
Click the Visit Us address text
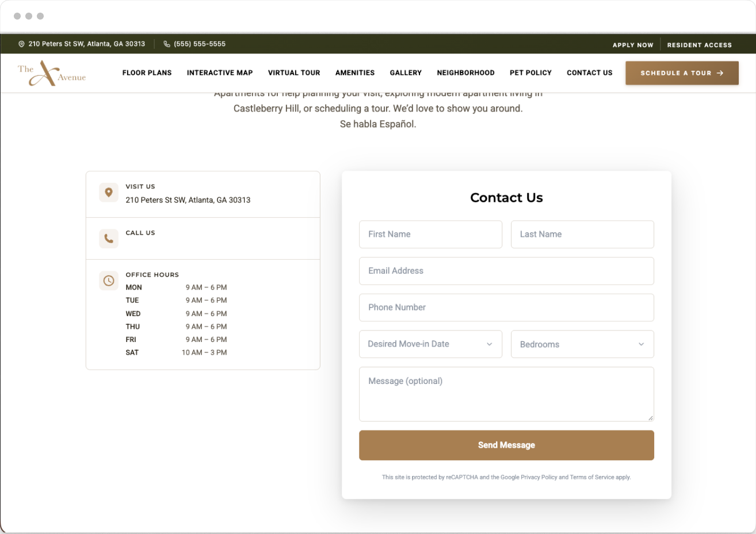click(188, 200)
